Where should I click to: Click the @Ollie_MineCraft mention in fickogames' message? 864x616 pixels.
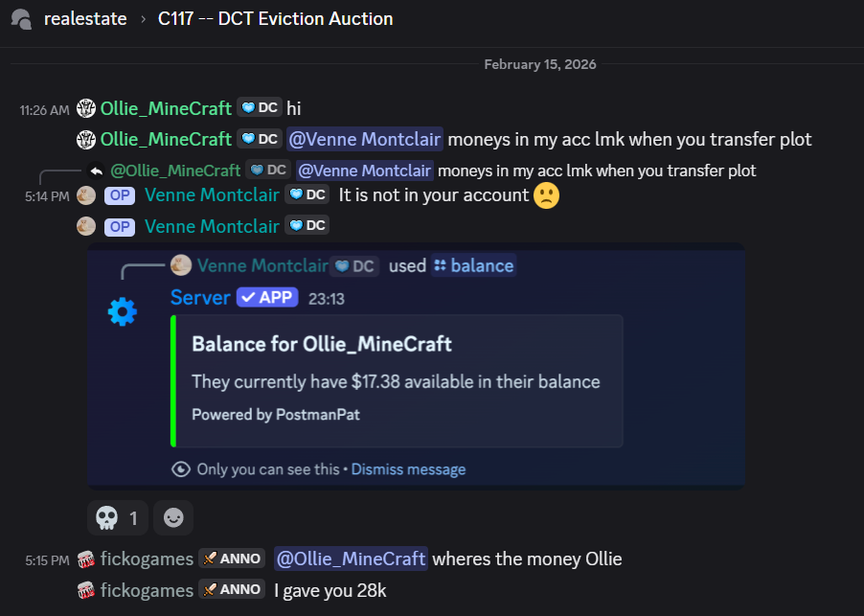click(351, 559)
